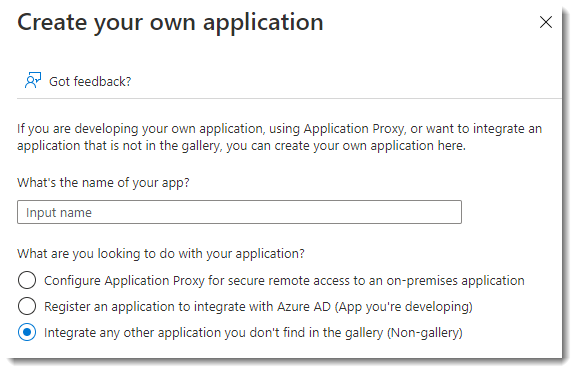The width and height of the screenshot is (577, 373).
Task: Click the What are you looking to do label
Action: [161, 254]
